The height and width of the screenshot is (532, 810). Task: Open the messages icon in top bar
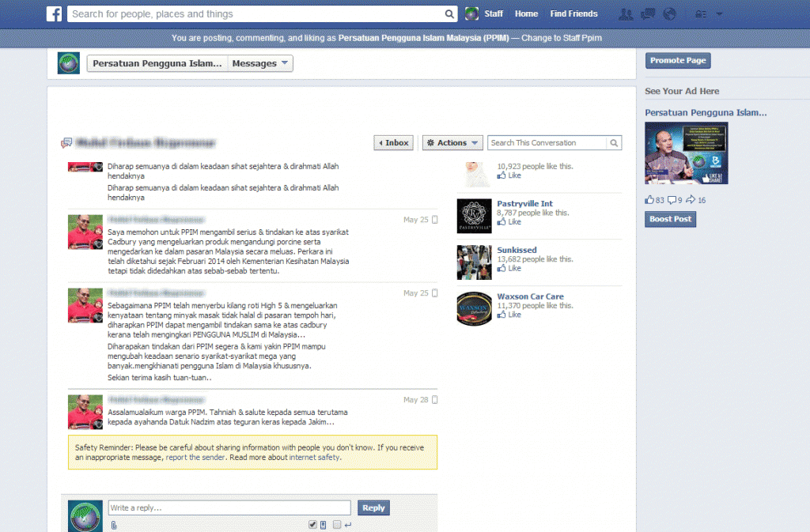pos(648,14)
